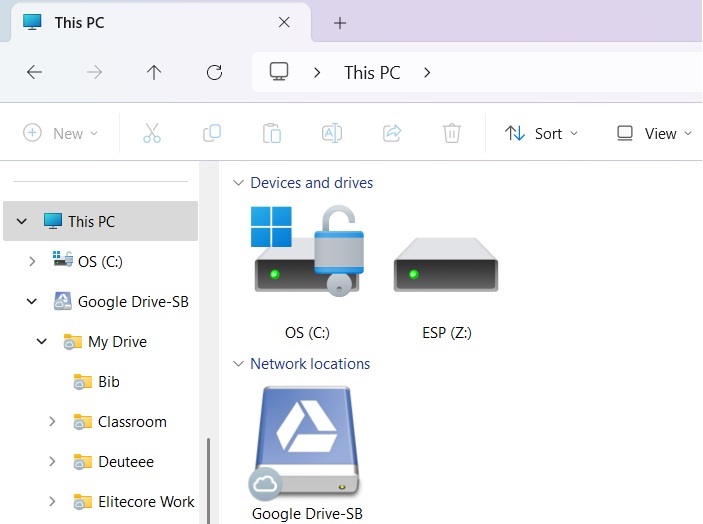Viewport: 703px width, 524px height.
Task: Open a new tab with plus button
Action: click(340, 23)
